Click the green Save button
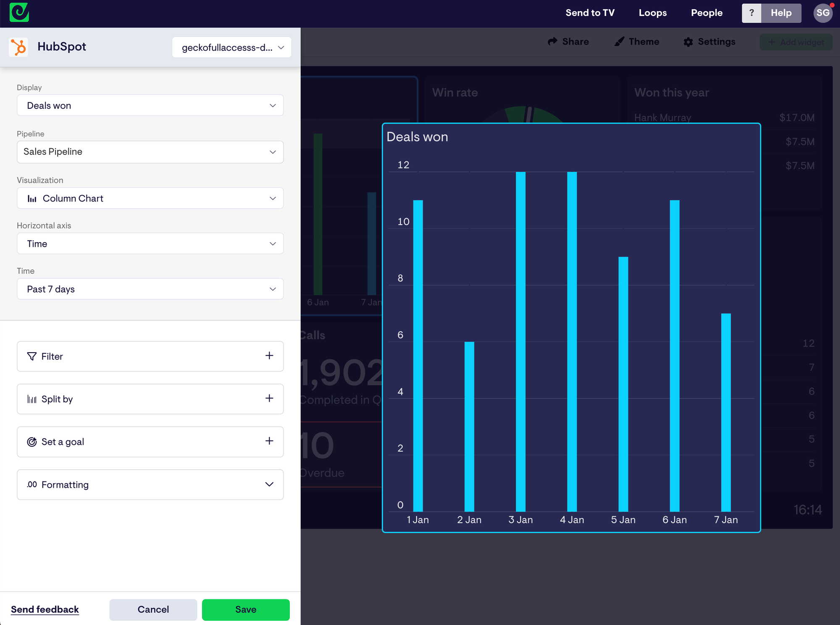 [246, 609]
